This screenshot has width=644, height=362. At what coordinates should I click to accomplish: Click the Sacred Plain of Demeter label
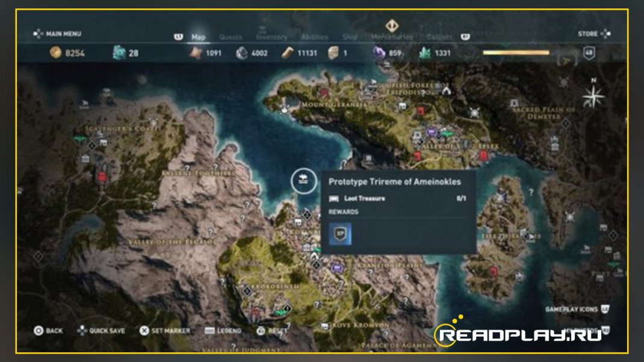(x=543, y=113)
